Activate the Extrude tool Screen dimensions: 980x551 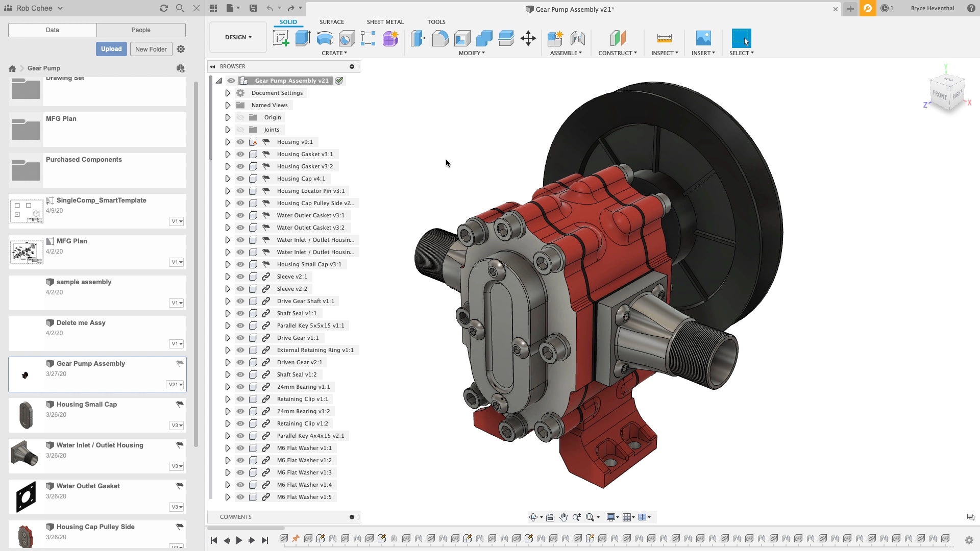coord(303,38)
